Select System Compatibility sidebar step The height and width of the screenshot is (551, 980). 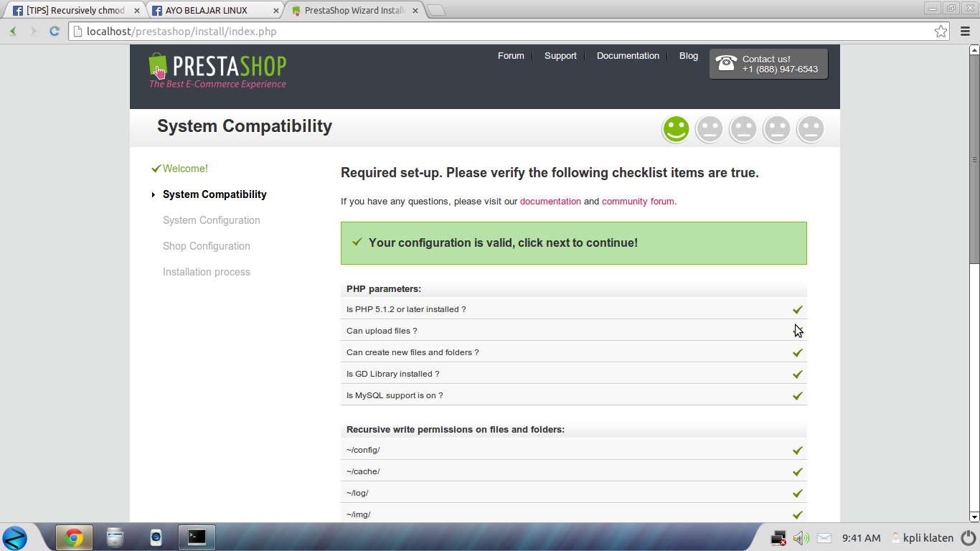215,194
